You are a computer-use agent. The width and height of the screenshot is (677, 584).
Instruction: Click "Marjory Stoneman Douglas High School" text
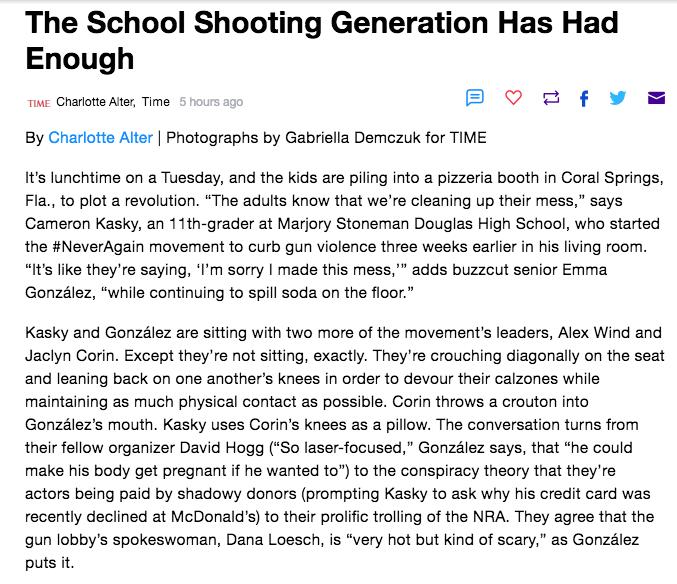coord(421,224)
